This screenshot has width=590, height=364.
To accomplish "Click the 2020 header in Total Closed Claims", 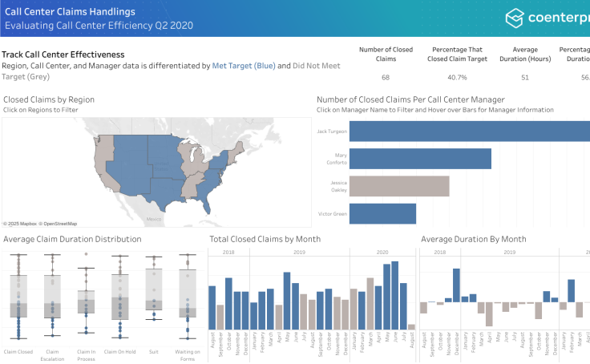I will click(x=382, y=252).
